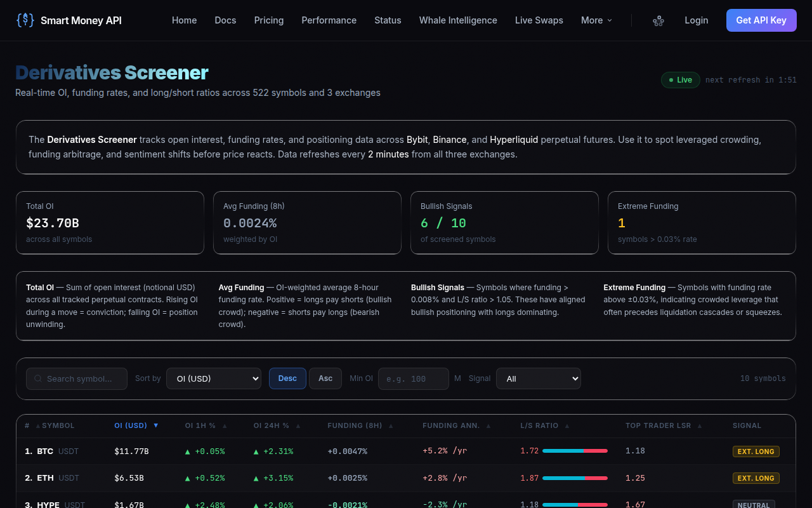Click the BTC symbol in row 1
This screenshot has width=812, height=508.
coord(45,451)
